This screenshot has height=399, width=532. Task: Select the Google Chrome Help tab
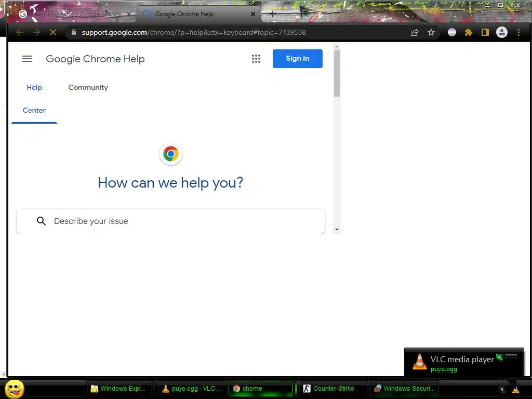199,14
